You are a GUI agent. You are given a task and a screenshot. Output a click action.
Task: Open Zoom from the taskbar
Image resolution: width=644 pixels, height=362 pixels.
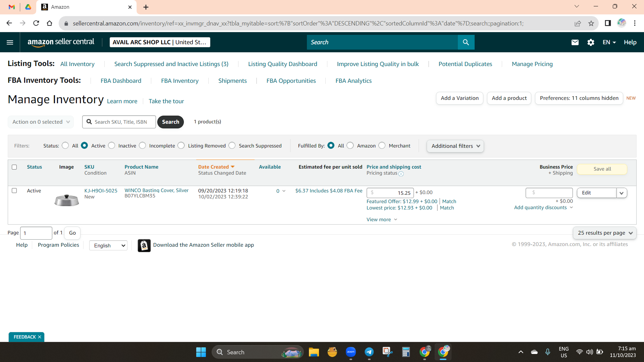coord(351,352)
